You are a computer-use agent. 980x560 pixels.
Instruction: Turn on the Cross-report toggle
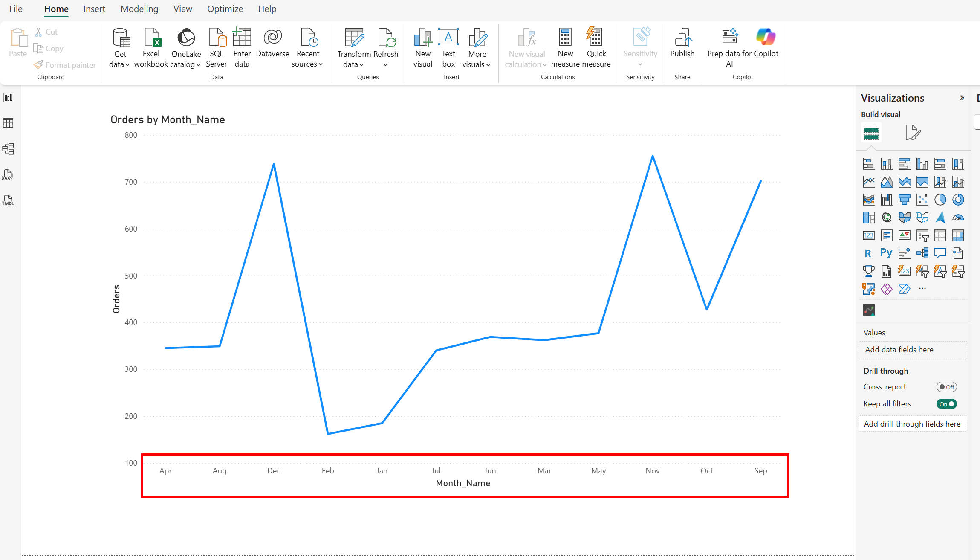[946, 387]
